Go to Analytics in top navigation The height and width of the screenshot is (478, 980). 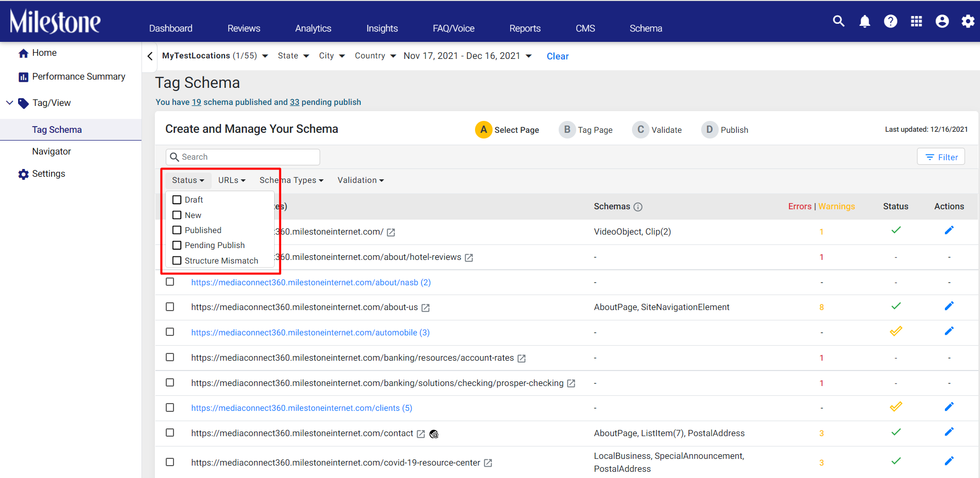tap(313, 28)
